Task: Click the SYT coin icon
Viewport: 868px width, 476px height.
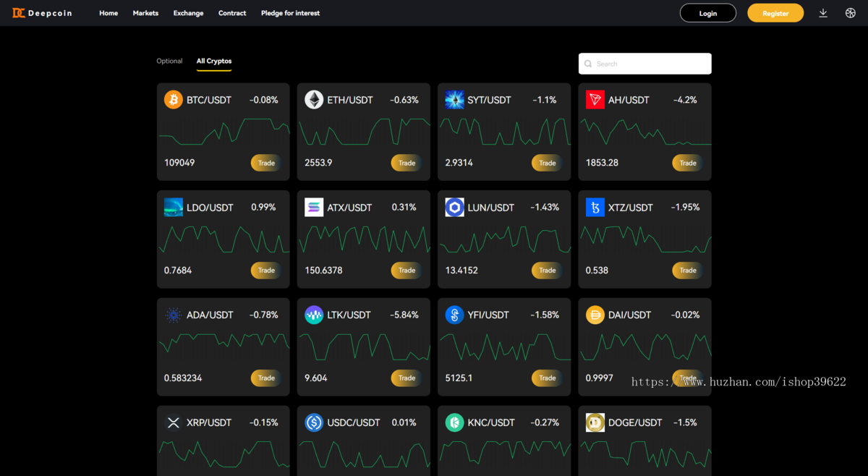Action: (x=454, y=100)
